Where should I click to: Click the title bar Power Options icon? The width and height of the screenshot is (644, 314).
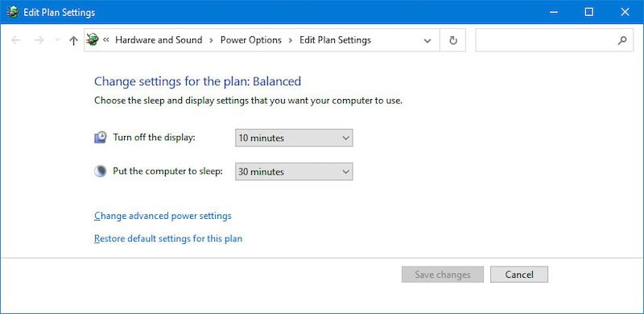[x=13, y=12]
